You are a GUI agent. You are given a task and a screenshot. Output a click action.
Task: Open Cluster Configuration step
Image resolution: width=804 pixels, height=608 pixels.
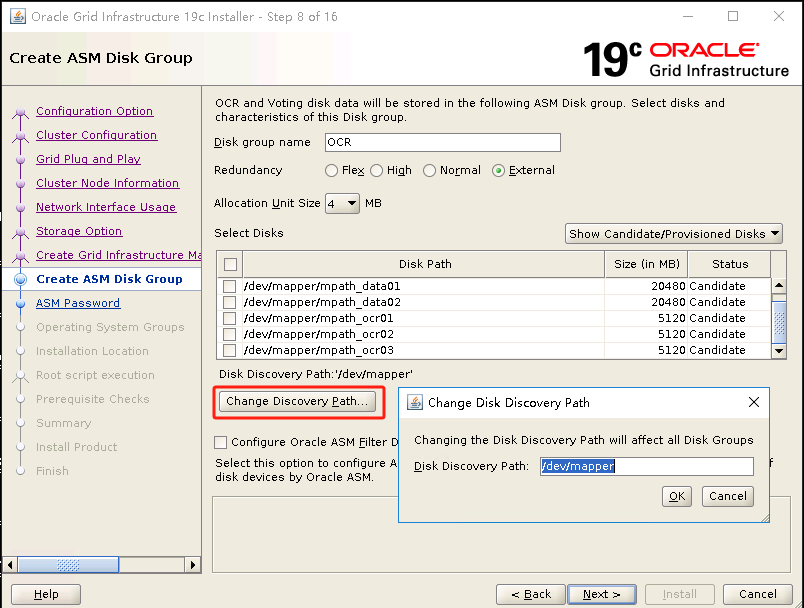click(96, 135)
